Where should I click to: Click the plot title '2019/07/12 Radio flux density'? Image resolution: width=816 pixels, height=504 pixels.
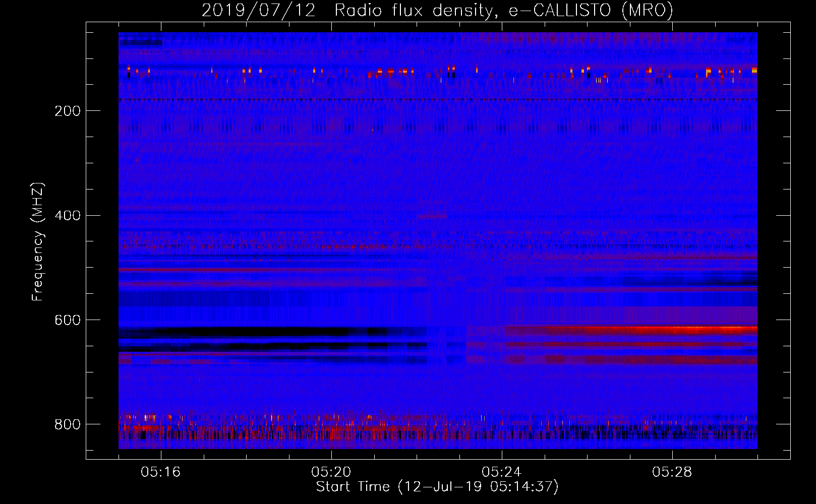[x=437, y=11]
